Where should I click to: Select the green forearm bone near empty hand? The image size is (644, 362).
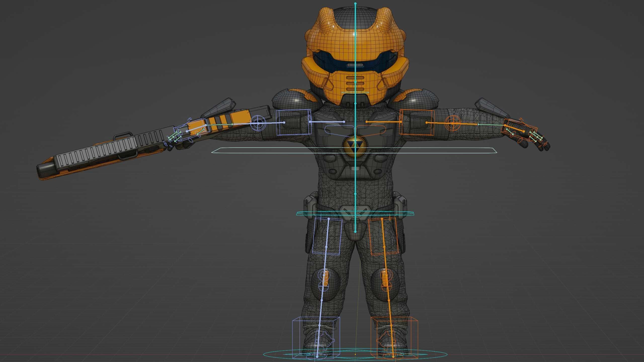[492, 125]
